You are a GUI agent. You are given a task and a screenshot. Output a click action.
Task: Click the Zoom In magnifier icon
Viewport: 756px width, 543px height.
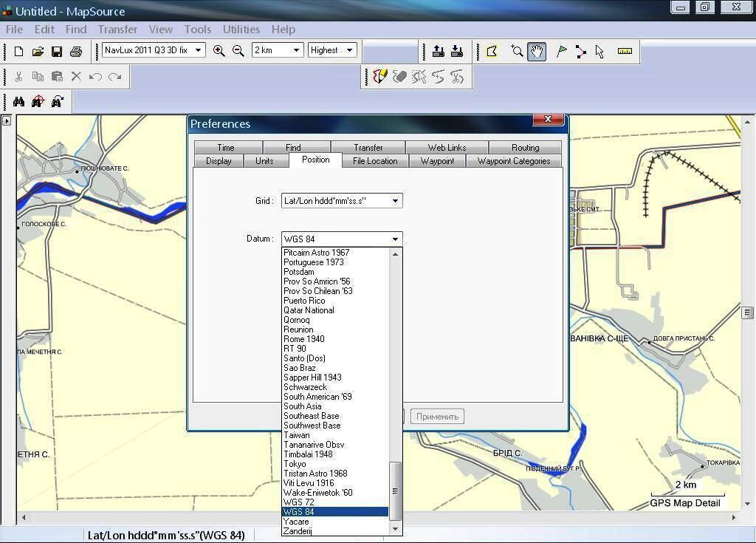(219, 50)
